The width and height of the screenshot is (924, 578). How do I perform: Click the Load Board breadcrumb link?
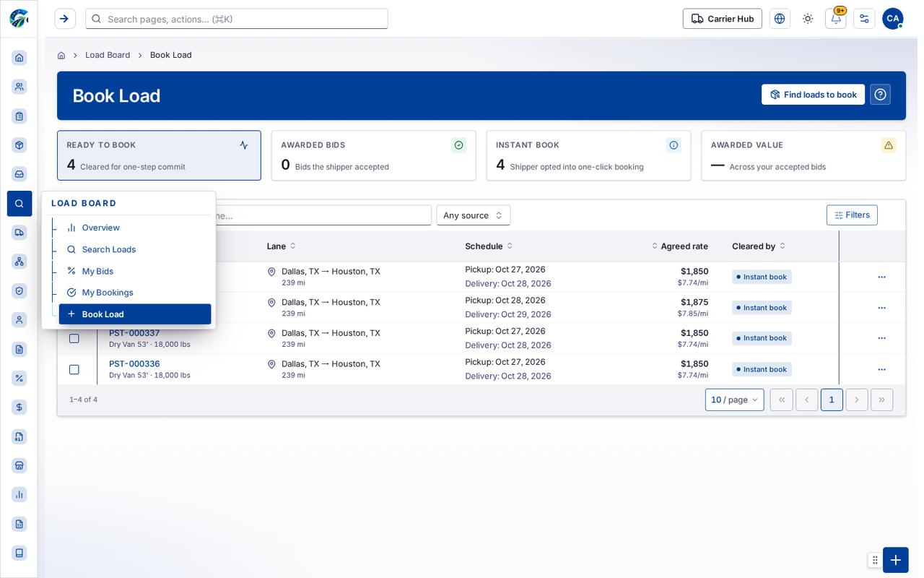[x=108, y=55]
